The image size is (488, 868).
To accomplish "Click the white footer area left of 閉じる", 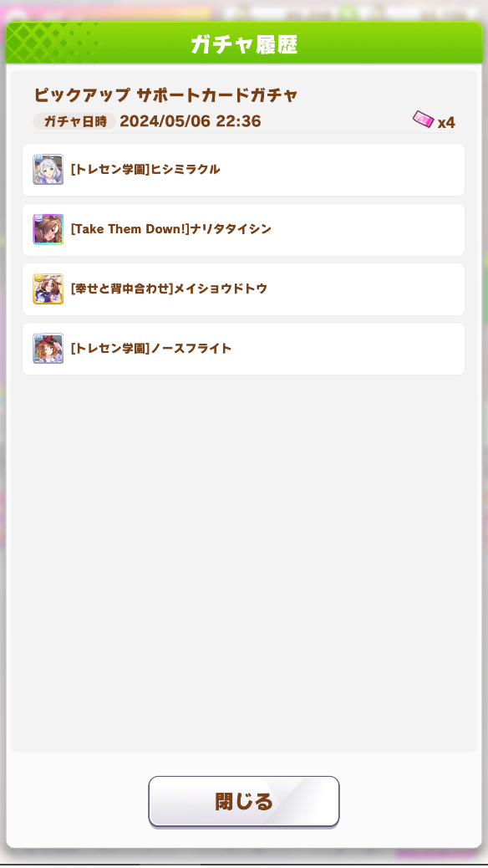I will point(78,802).
